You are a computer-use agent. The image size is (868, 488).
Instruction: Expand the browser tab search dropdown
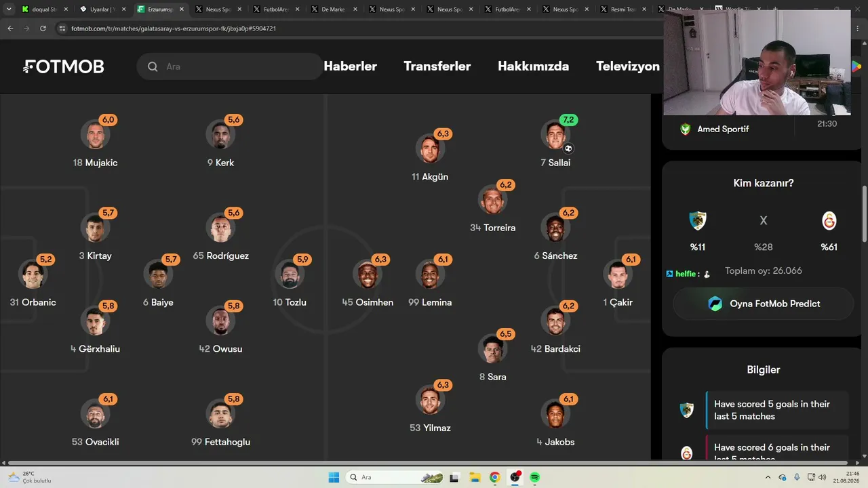(9, 9)
